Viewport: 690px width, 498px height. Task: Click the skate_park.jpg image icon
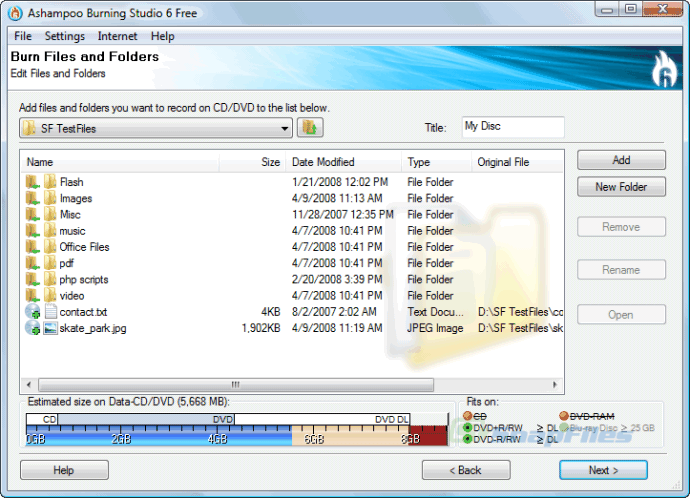50,328
